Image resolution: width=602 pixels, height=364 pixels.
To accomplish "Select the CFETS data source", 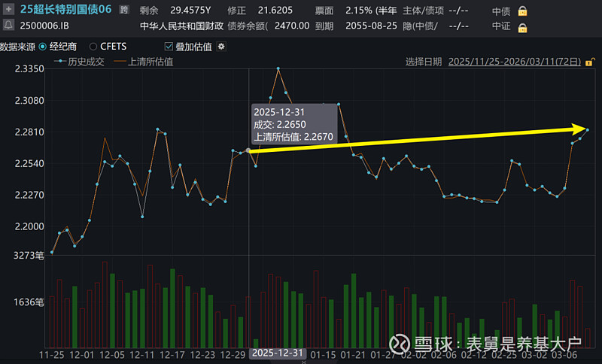I will click(x=108, y=47).
